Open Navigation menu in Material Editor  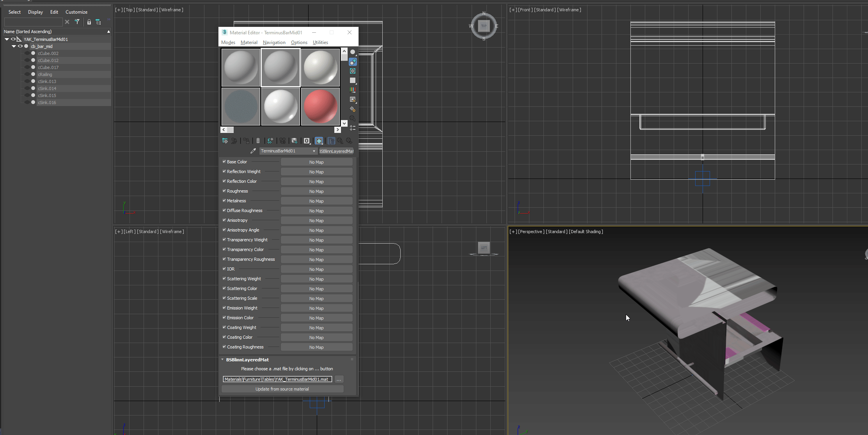[x=274, y=42]
